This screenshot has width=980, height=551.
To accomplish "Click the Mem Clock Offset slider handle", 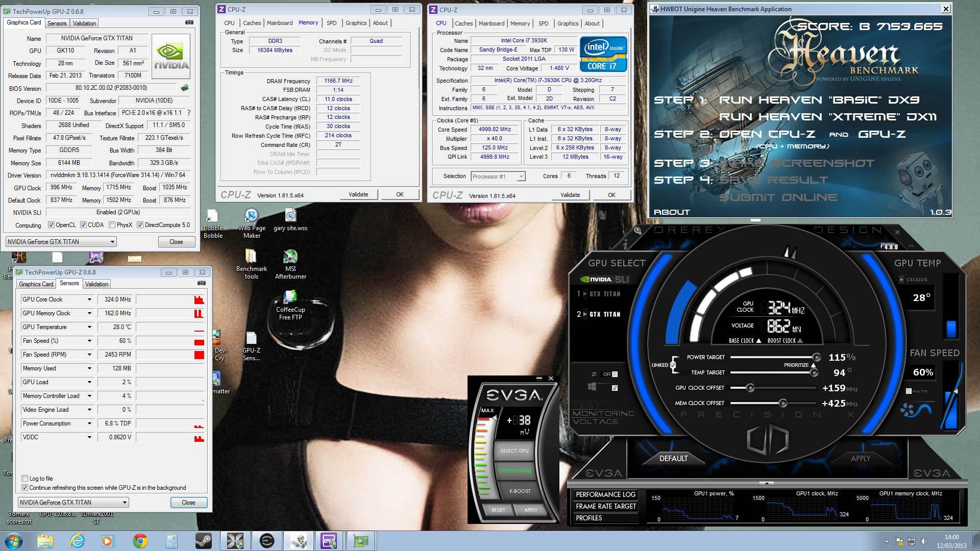I will [x=782, y=404].
